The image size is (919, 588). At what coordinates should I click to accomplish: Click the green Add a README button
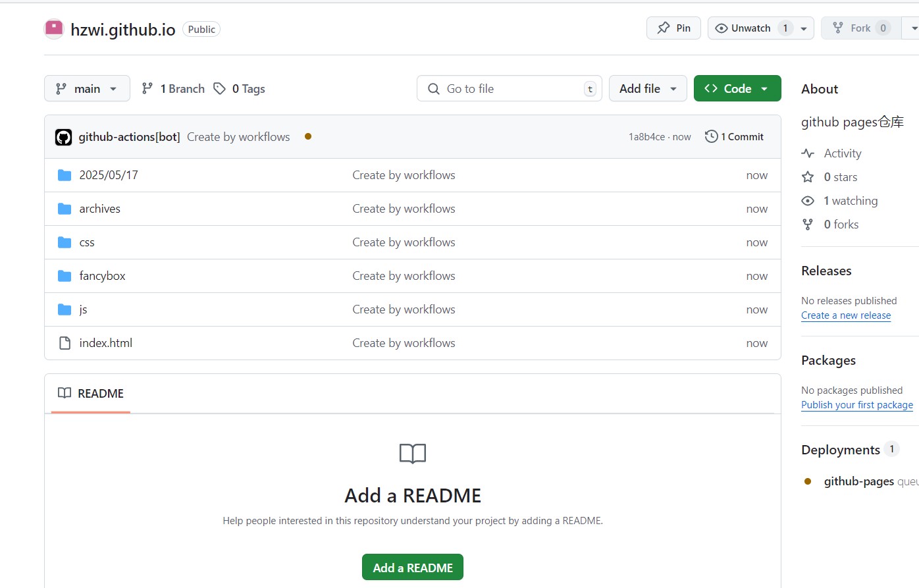pos(413,568)
